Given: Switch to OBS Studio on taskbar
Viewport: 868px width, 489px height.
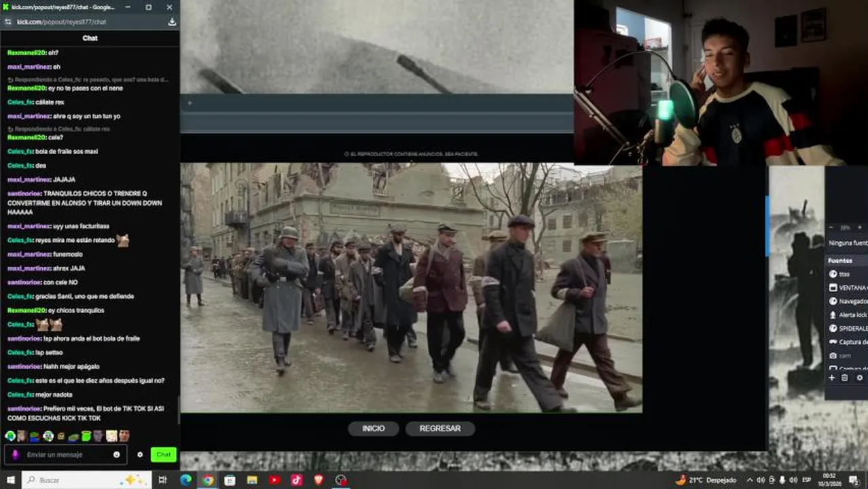Looking at the screenshot, I should [341, 480].
